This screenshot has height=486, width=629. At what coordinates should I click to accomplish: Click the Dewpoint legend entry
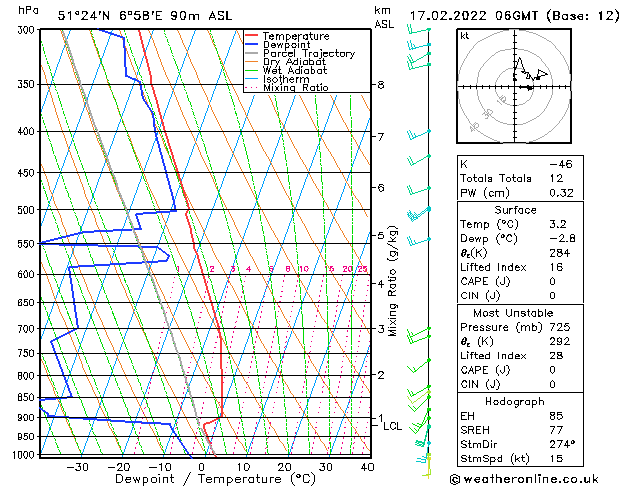click(x=286, y=45)
